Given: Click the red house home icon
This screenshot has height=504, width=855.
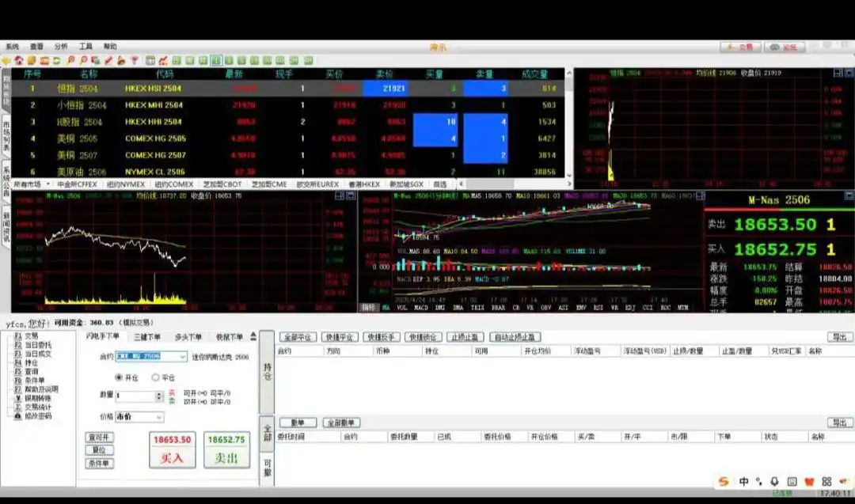Looking at the screenshot, I should point(19,60).
